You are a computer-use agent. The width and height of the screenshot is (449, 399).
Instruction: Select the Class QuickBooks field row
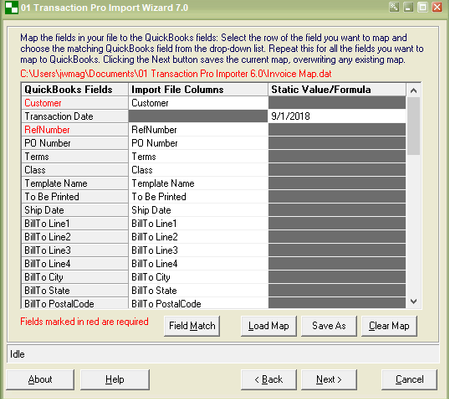pyautogui.click(x=75, y=170)
